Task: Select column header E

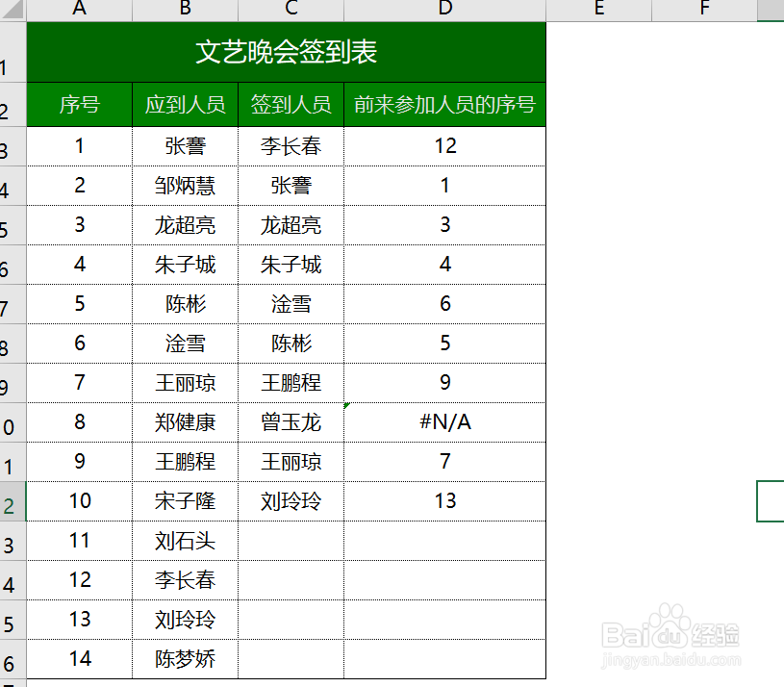Action: (598, 10)
